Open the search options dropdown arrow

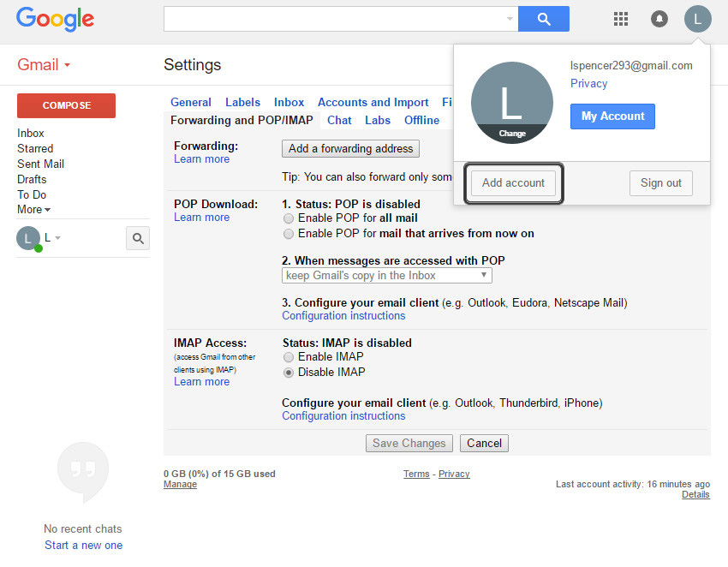510,19
